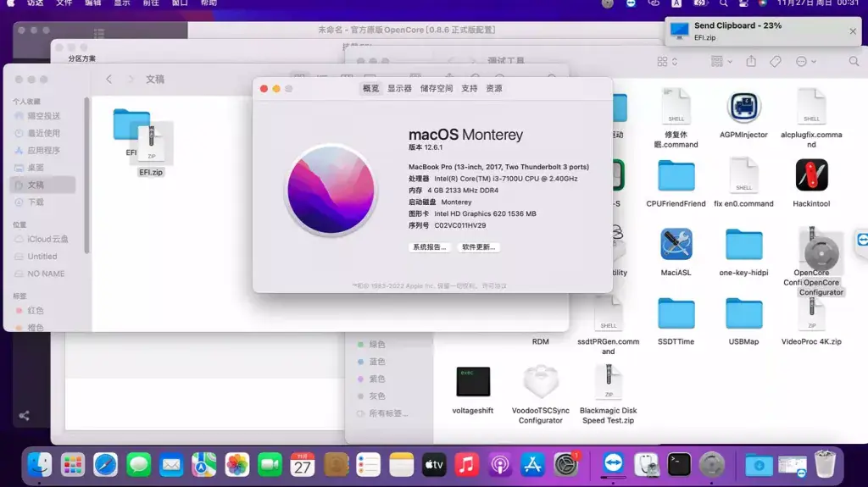Click the 系统报告 button
The height and width of the screenshot is (487, 868).
pos(430,247)
